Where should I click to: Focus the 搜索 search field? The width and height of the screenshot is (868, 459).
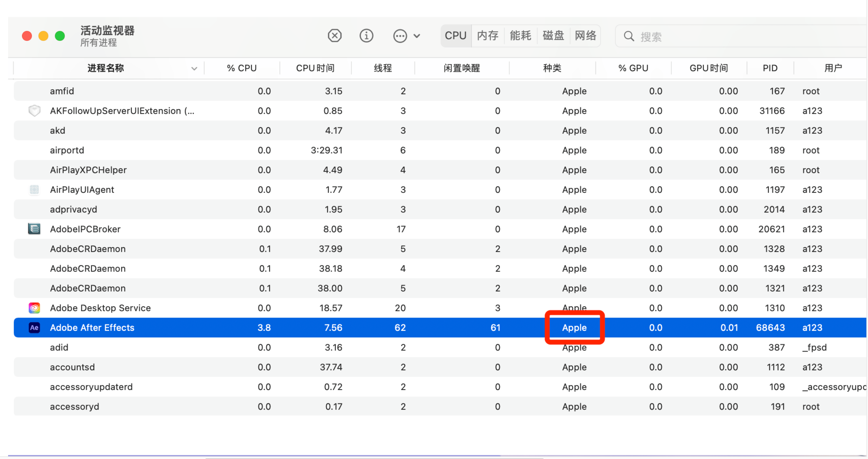coord(741,36)
